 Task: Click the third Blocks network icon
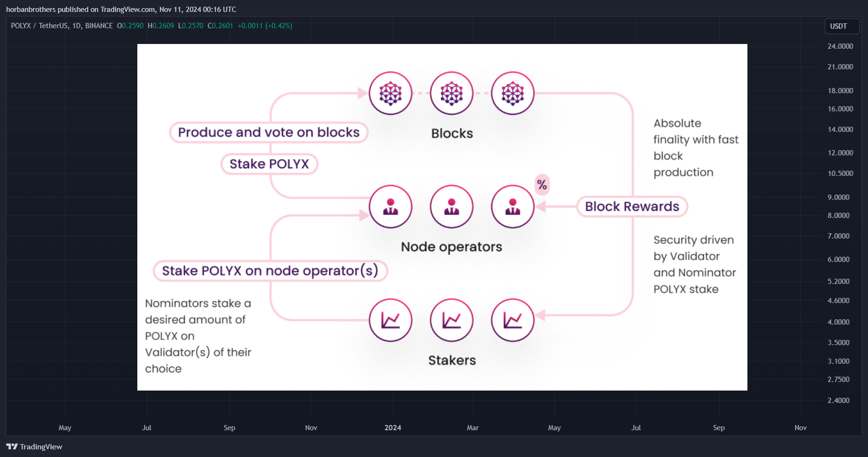click(512, 93)
